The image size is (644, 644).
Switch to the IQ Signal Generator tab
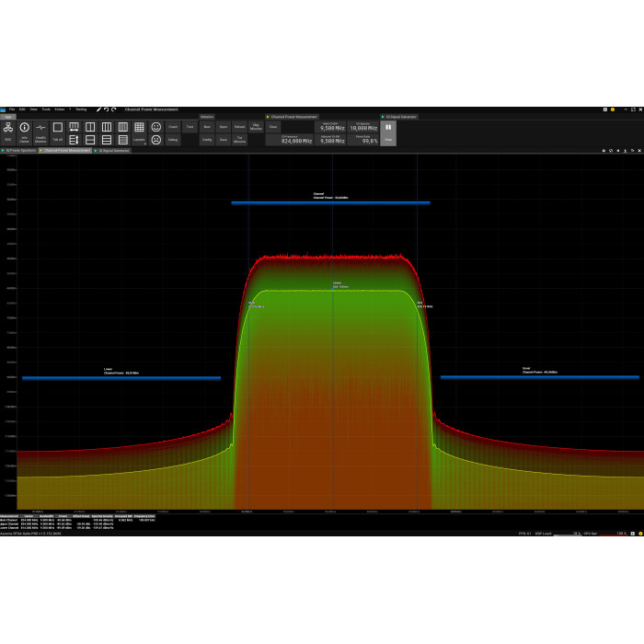click(x=113, y=150)
